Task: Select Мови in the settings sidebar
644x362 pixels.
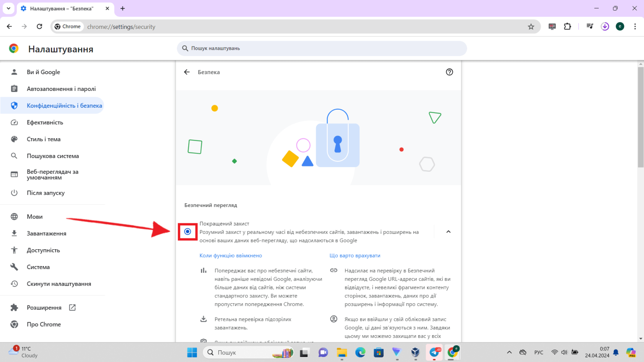Action: [x=34, y=217]
